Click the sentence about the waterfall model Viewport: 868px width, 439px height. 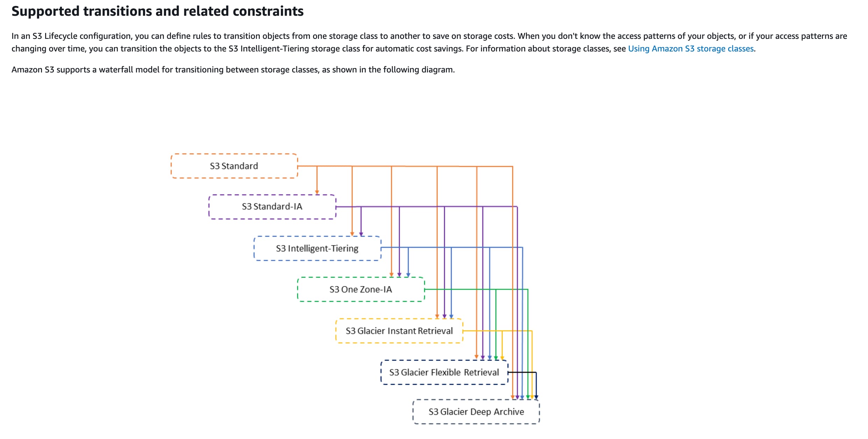pos(233,70)
